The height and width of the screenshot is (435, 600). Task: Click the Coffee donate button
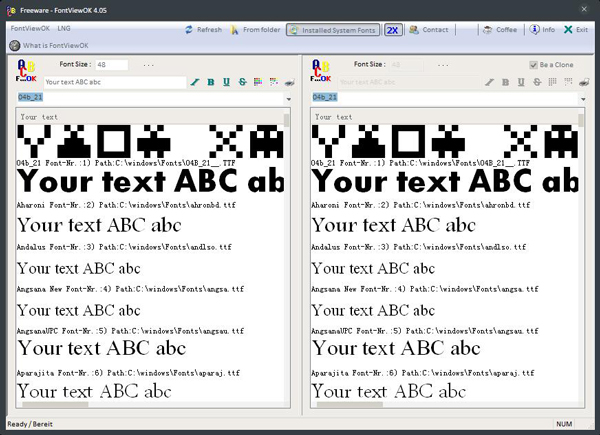[x=500, y=30]
